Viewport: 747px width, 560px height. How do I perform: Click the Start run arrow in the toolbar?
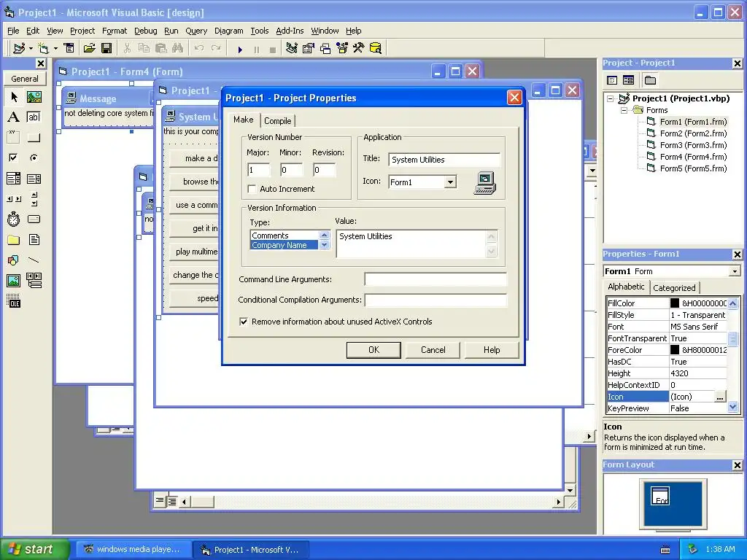240,49
